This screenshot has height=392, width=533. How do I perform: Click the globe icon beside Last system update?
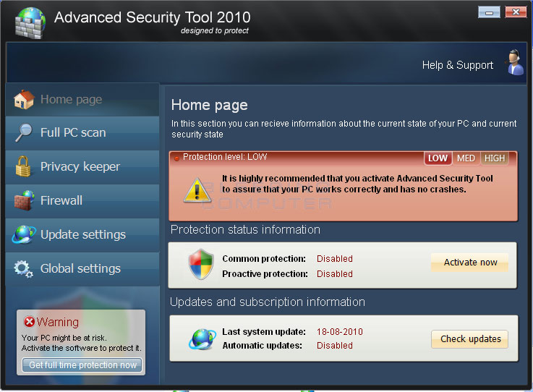202,339
